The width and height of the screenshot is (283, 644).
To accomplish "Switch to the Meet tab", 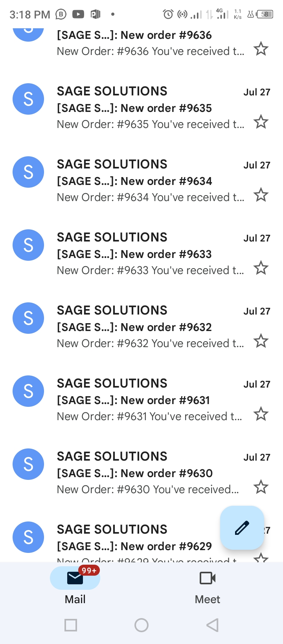I will pos(208,585).
